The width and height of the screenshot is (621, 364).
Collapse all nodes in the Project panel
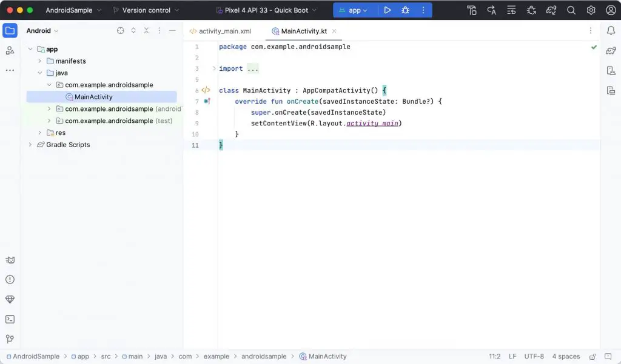[146, 30]
